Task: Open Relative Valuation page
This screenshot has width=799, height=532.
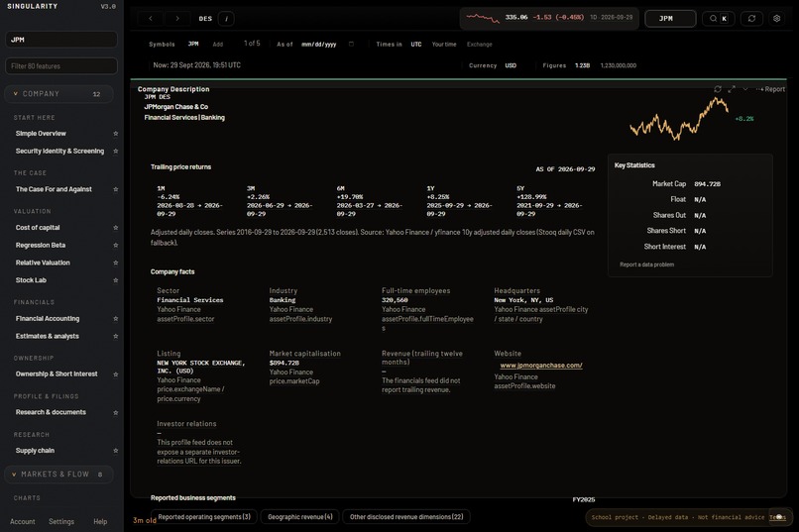Action: tap(43, 263)
